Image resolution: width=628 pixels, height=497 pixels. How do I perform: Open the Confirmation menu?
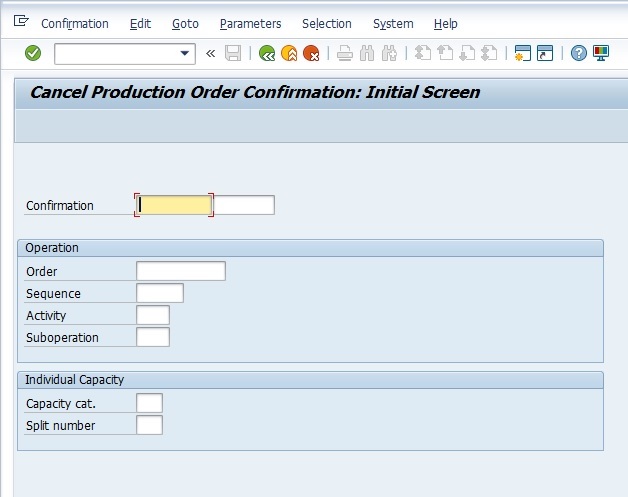[75, 24]
